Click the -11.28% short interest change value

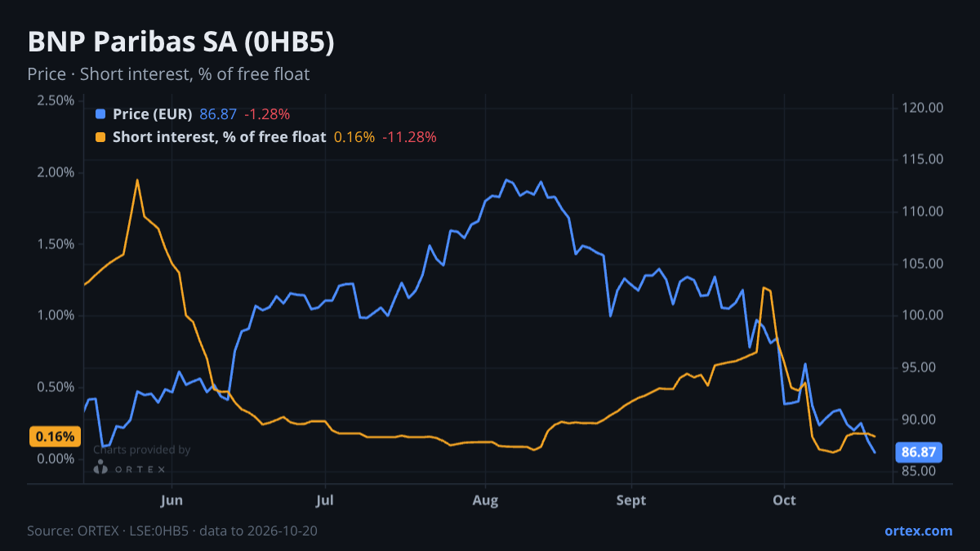pyautogui.click(x=410, y=137)
